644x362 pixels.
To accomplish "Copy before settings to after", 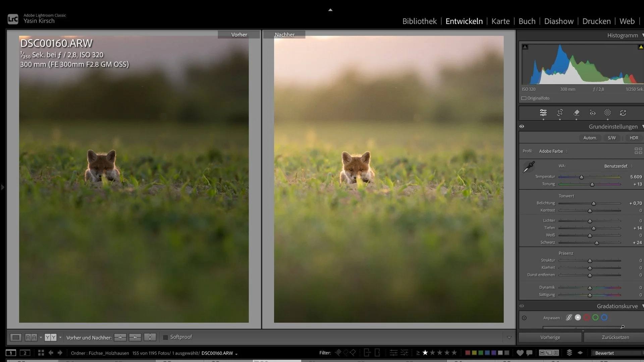I will 120,337.
